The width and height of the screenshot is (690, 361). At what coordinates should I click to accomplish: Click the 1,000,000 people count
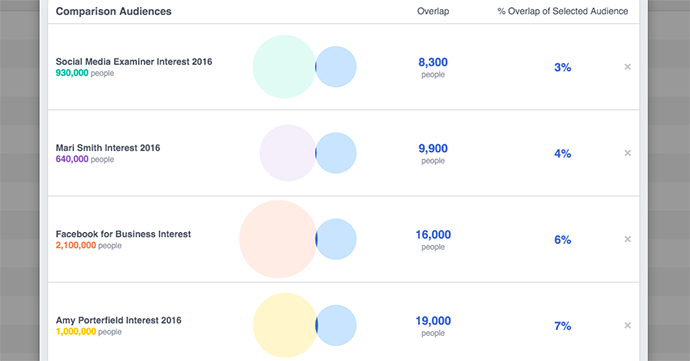(88, 332)
